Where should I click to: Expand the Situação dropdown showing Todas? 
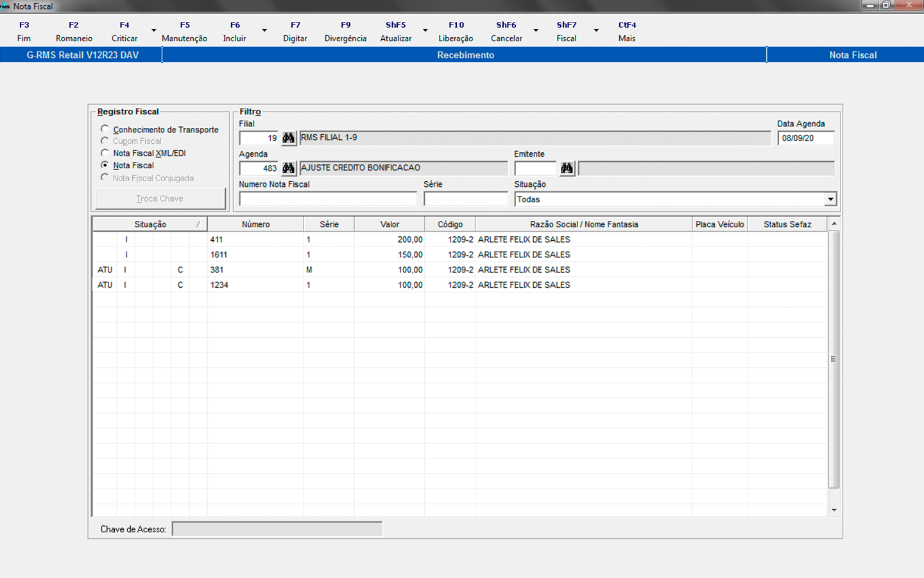830,199
